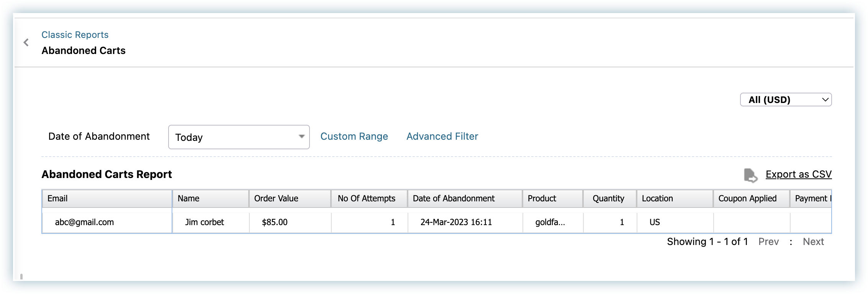This screenshot has height=294, width=868.
Task: Select the abc@gmail.com email cell
Action: point(85,222)
